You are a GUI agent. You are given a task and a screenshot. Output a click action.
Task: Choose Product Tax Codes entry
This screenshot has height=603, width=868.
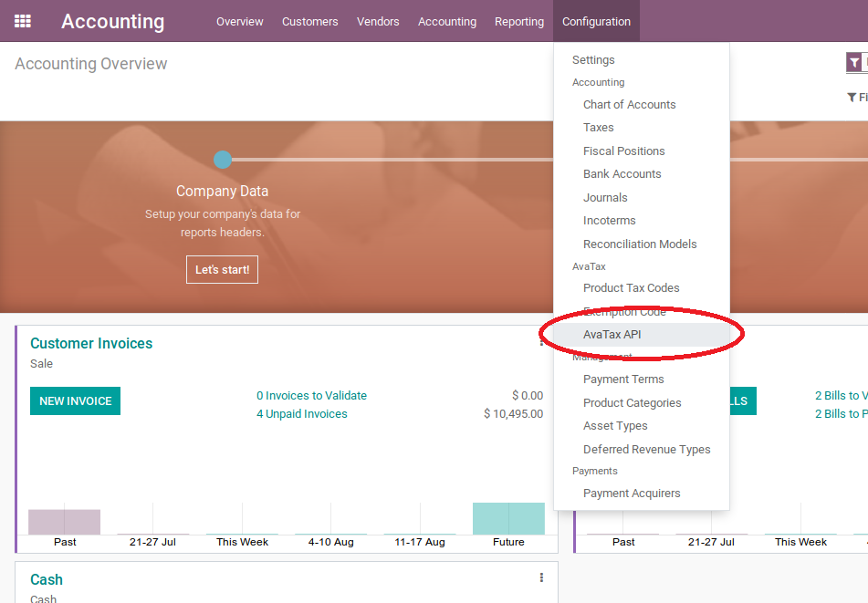[631, 288]
